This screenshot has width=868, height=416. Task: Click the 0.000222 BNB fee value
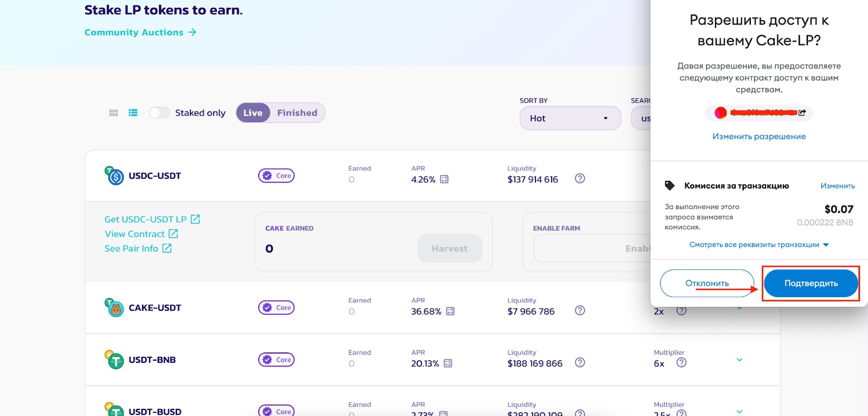click(825, 222)
